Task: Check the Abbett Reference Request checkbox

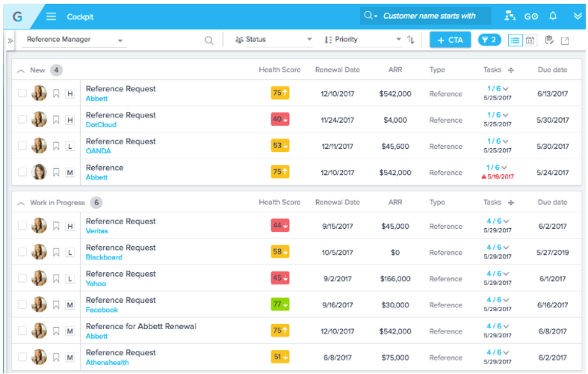Action: (22, 93)
